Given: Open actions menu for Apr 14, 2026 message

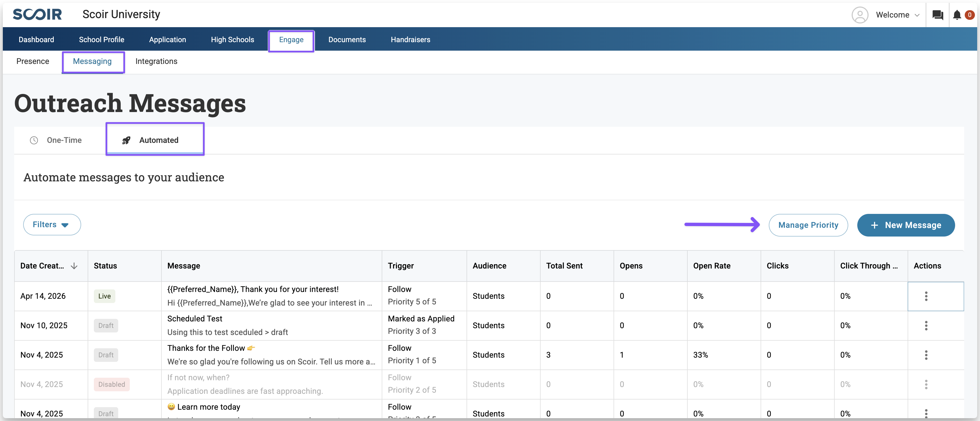Looking at the screenshot, I should coord(926,296).
